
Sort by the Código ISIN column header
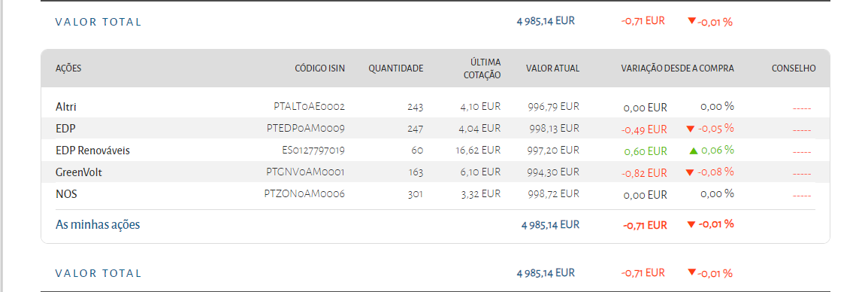[319, 68]
